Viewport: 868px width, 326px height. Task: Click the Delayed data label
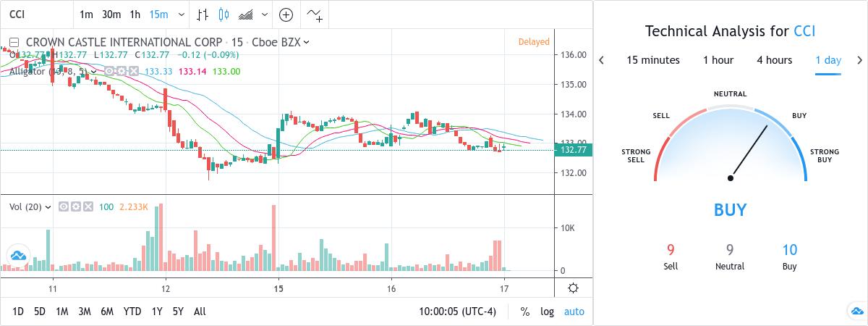(534, 42)
